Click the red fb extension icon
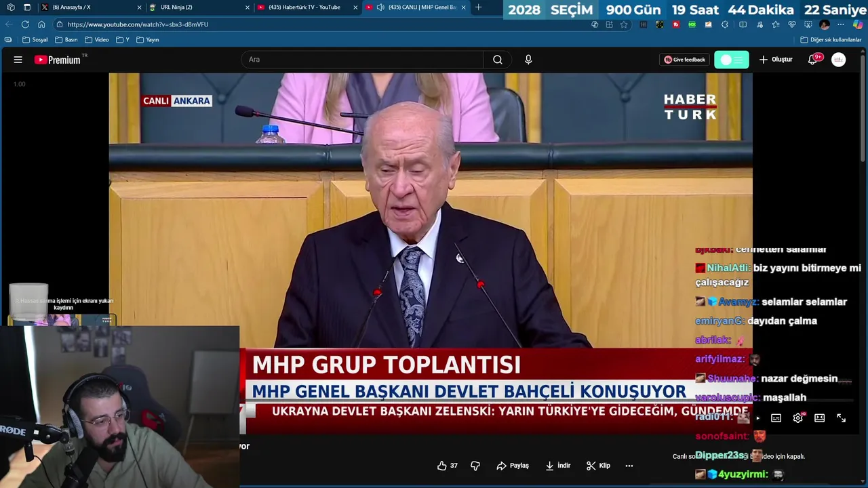The image size is (868, 488). click(675, 24)
